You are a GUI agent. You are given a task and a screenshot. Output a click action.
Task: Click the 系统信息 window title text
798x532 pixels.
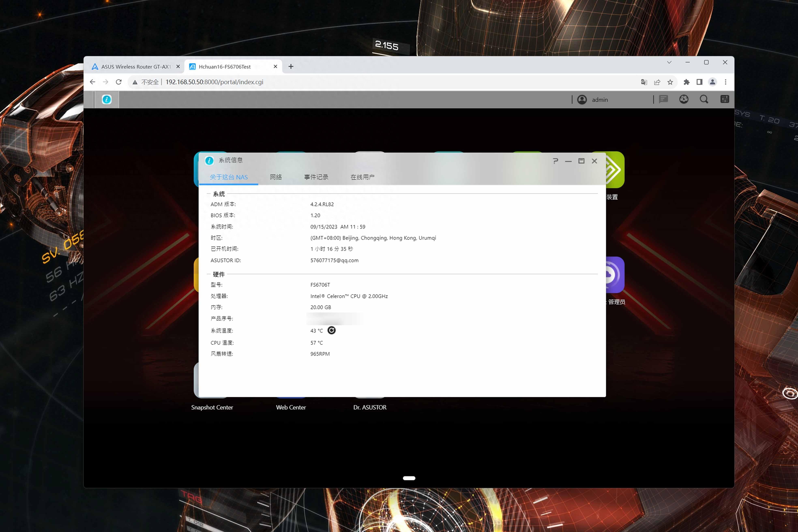click(x=231, y=160)
